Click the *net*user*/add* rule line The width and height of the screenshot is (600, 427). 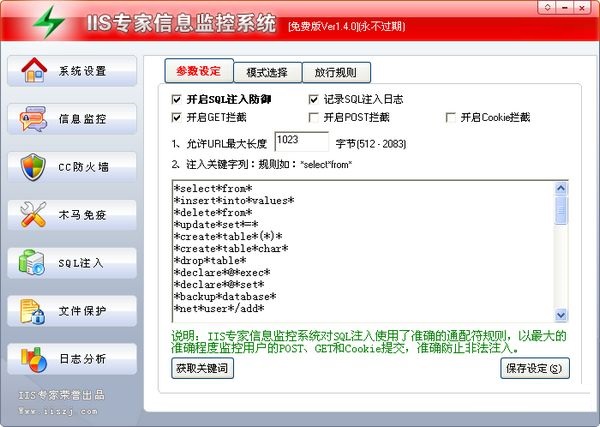click(219, 308)
